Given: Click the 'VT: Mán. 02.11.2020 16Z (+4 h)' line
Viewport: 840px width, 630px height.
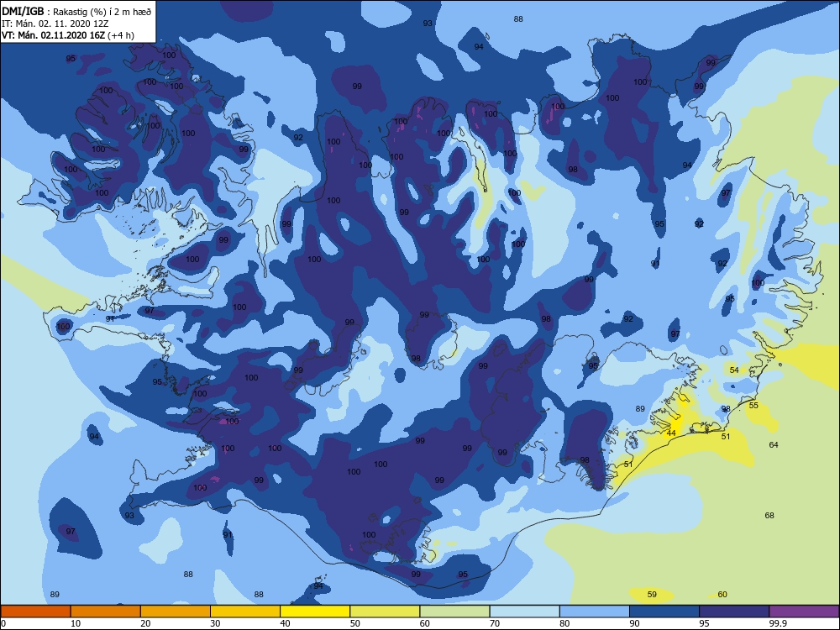Looking at the screenshot, I should pyautogui.click(x=68, y=35).
